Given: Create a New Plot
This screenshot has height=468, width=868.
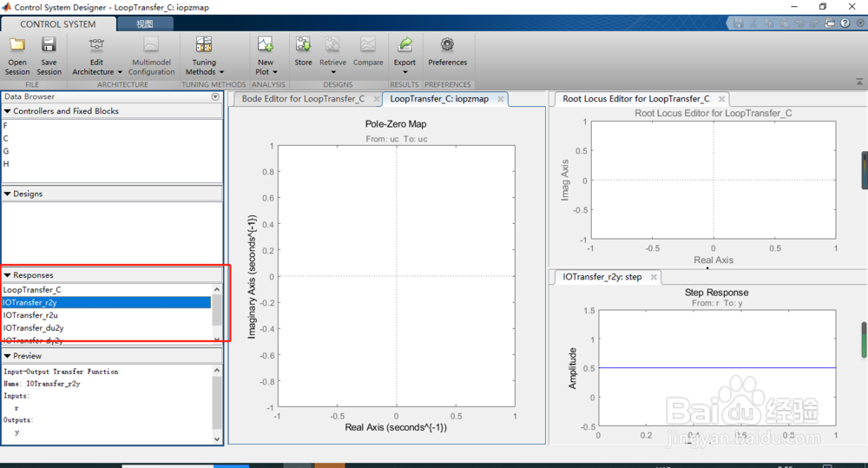Looking at the screenshot, I should [x=266, y=56].
